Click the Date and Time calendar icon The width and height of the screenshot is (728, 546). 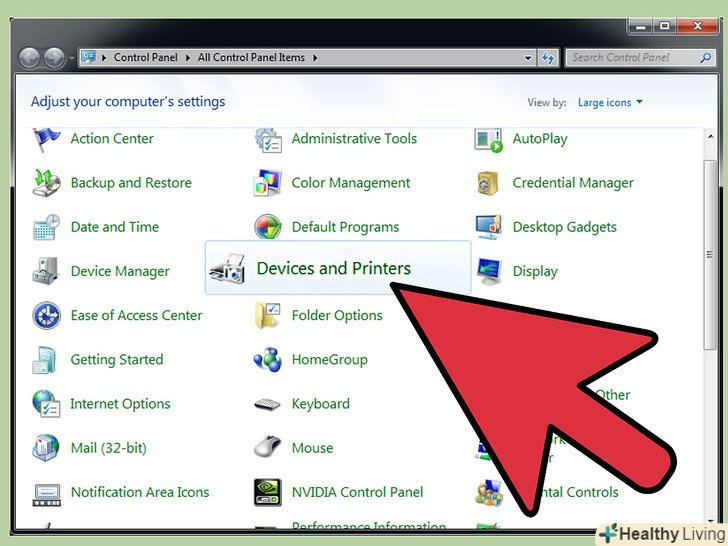(x=46, y=227)
